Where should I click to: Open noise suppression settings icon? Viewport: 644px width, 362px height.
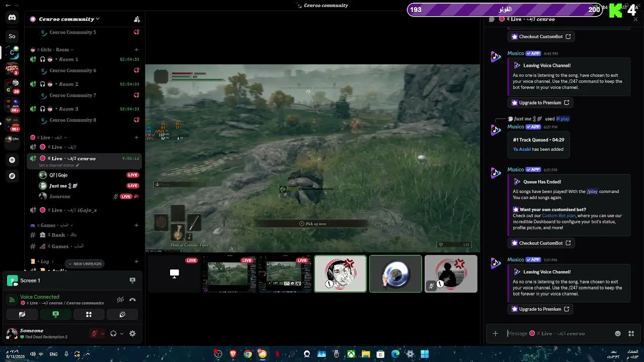120,300
